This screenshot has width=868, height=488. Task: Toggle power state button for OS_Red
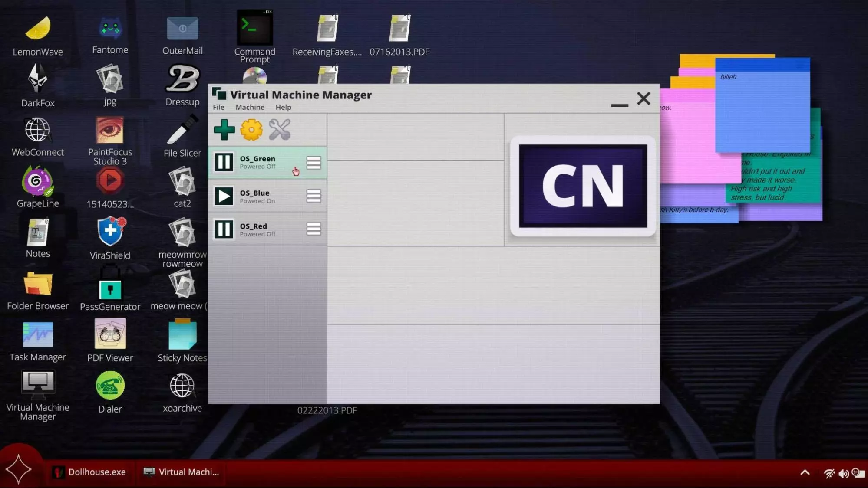(x=224, y=229)
